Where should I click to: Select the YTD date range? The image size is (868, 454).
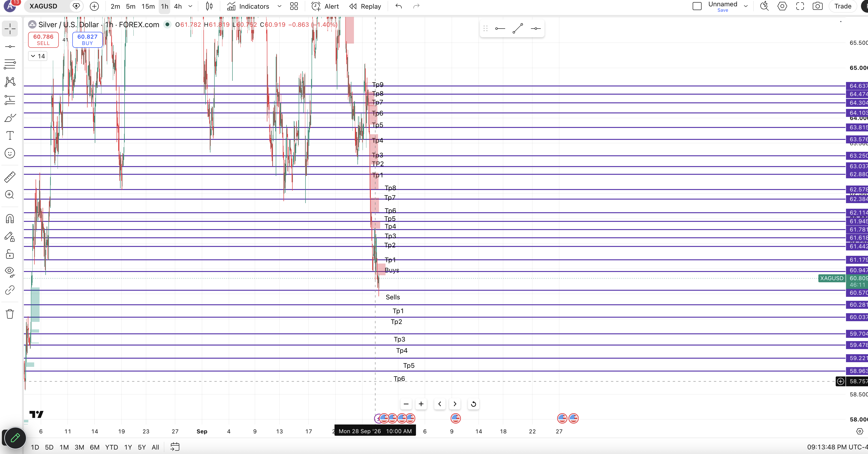pyautogui.click(x=111, y=447)
